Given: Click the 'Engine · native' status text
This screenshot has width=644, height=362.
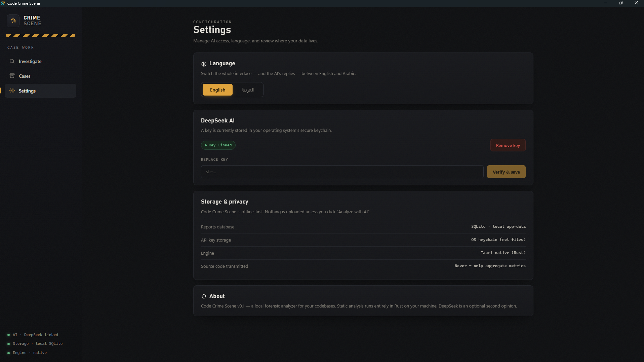Looking at the screenshot, I should (30, 353).
